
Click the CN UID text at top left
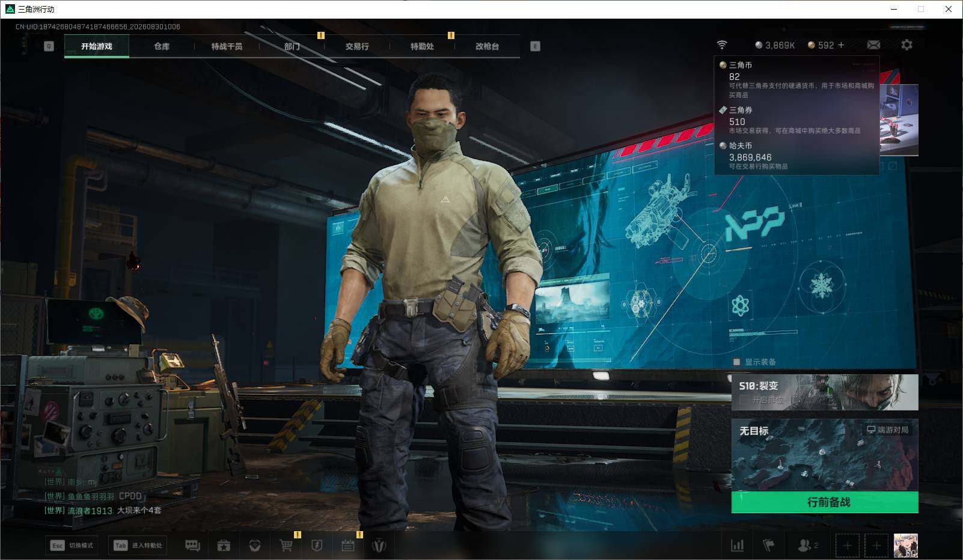click(98, 27)
